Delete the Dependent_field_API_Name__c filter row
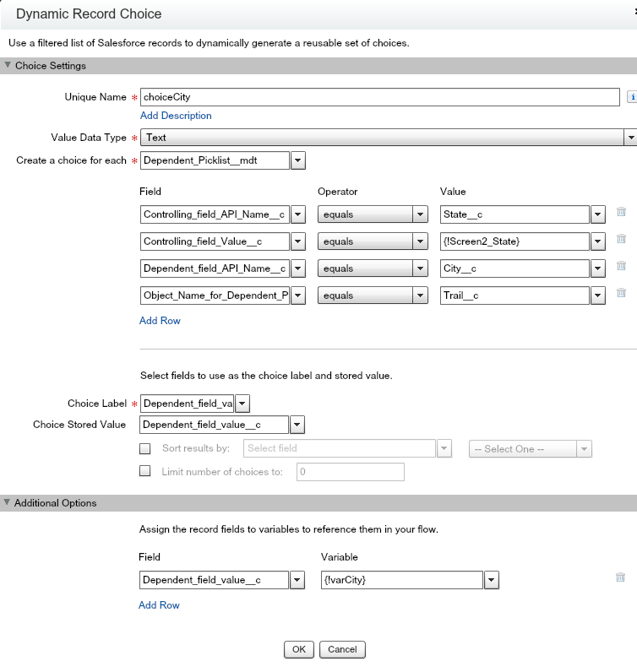Image resolution: width=637 pixels, height=672 pixels. 621,266
